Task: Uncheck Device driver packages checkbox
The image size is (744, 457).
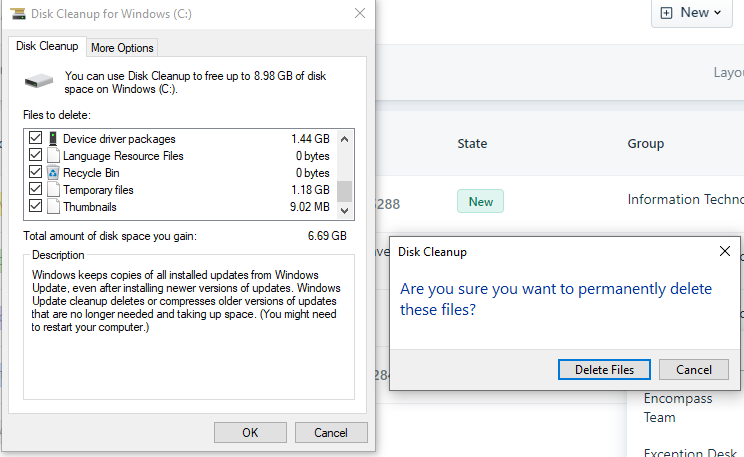Action: [36, 138]
